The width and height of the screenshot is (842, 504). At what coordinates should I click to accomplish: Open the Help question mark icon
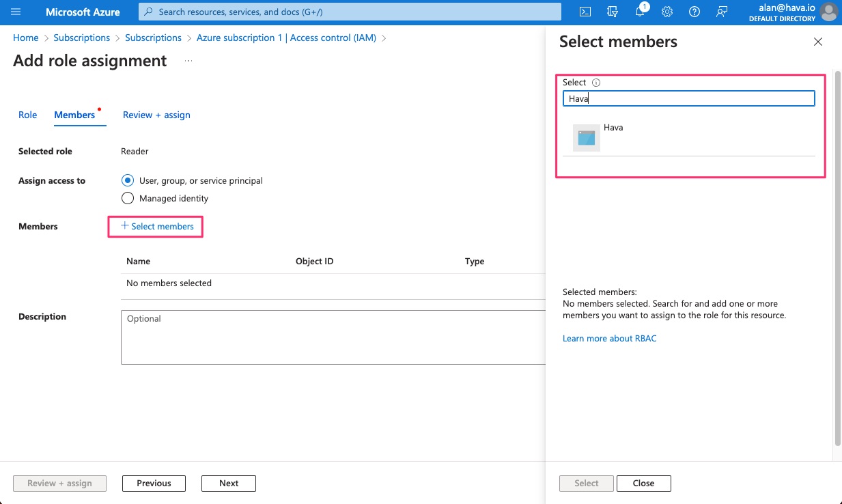pyautogui.click(x=694, y=12)
